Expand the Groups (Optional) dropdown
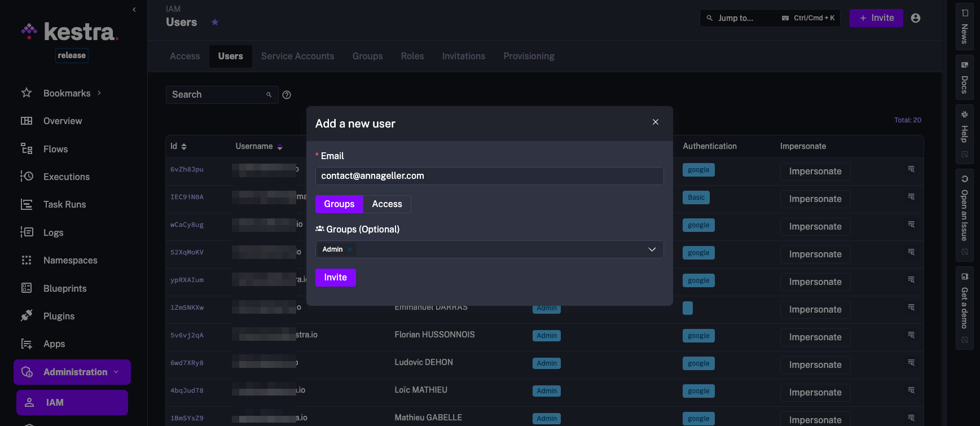980x426 pixels. pos(652,249)
